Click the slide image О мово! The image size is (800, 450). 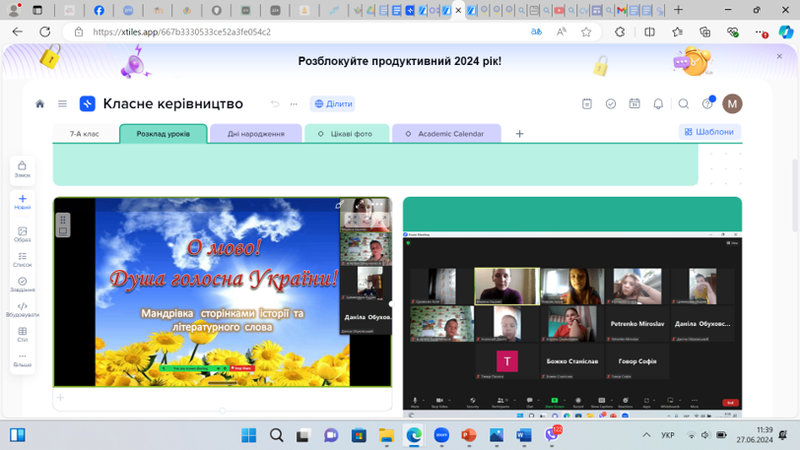(222, 292)
